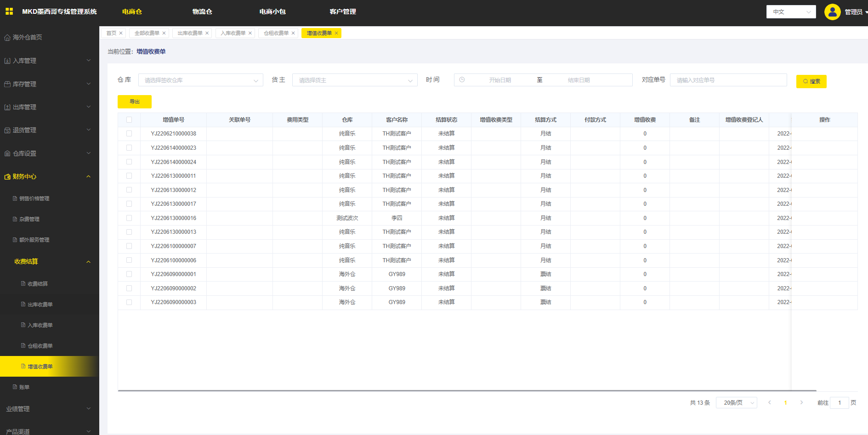Click the 搜索 search button
Screen dimensions: 868x435
tap(811, 81)
